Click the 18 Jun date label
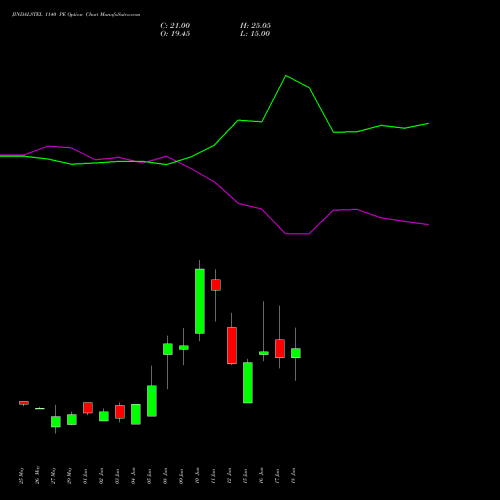500x500 pixels. point(294,476)
